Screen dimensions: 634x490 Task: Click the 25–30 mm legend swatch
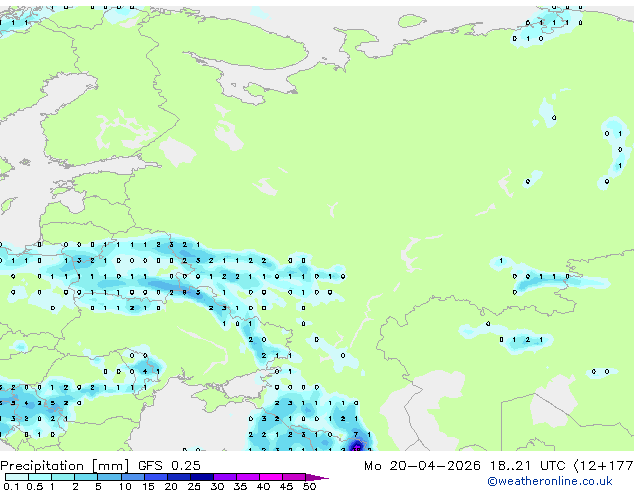click(201, 477)
